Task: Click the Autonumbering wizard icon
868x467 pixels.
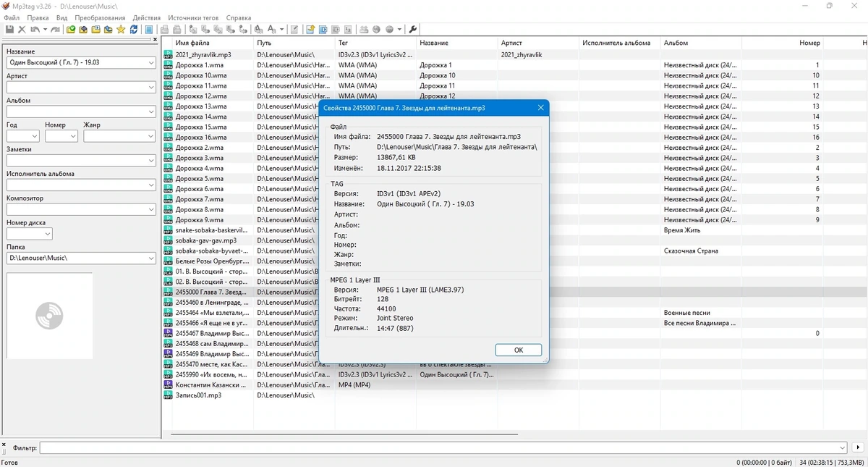Action: click(x=348, y=29)
